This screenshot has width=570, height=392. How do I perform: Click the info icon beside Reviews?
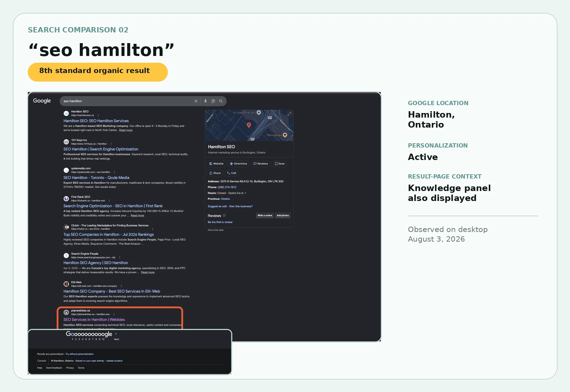[x=224, y=216]
